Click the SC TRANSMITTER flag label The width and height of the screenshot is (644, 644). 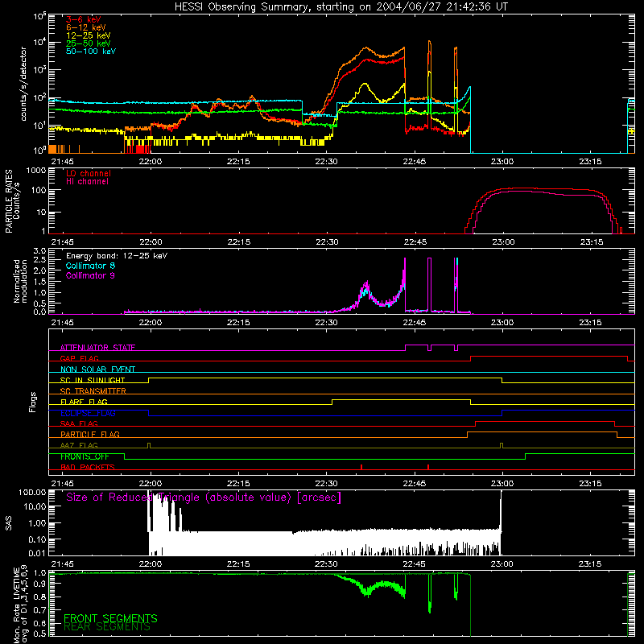[93, 391]
